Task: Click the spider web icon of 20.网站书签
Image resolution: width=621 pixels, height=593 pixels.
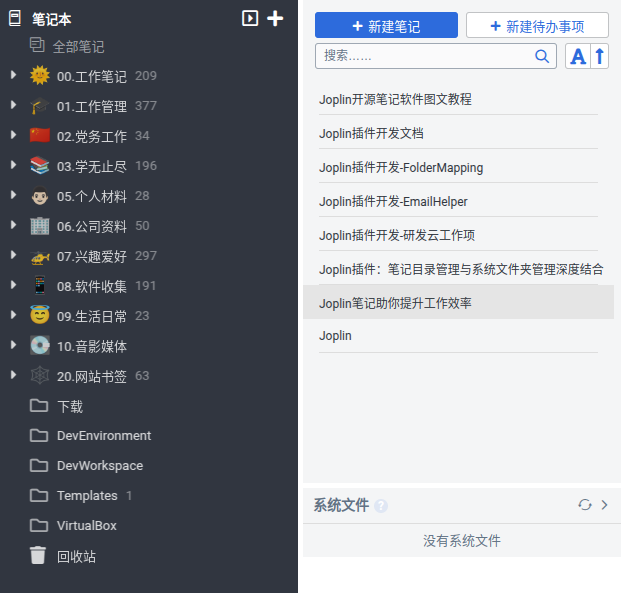Action: pos(40,376)
